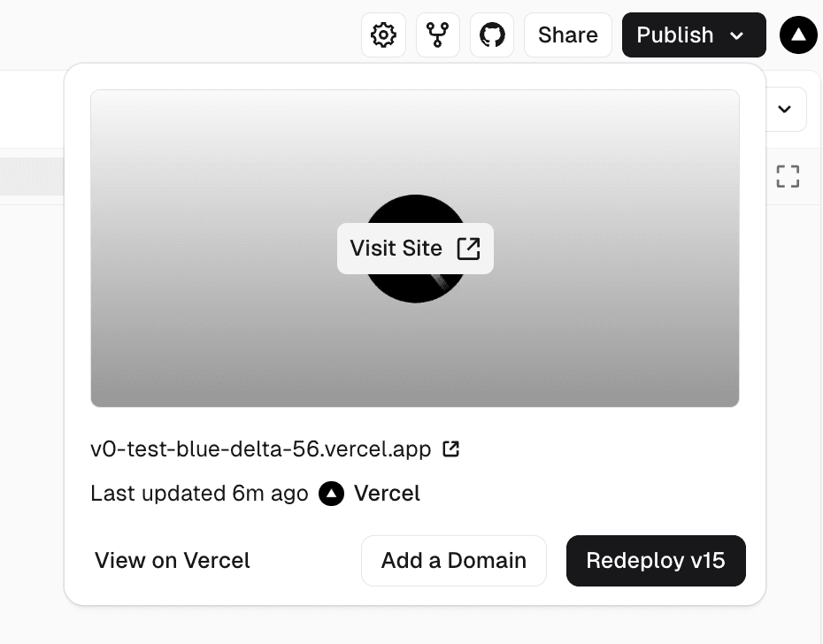This screenshot has height=644, width=823.
Task: Click Add a Domain
Action: [x=453, y=560]
